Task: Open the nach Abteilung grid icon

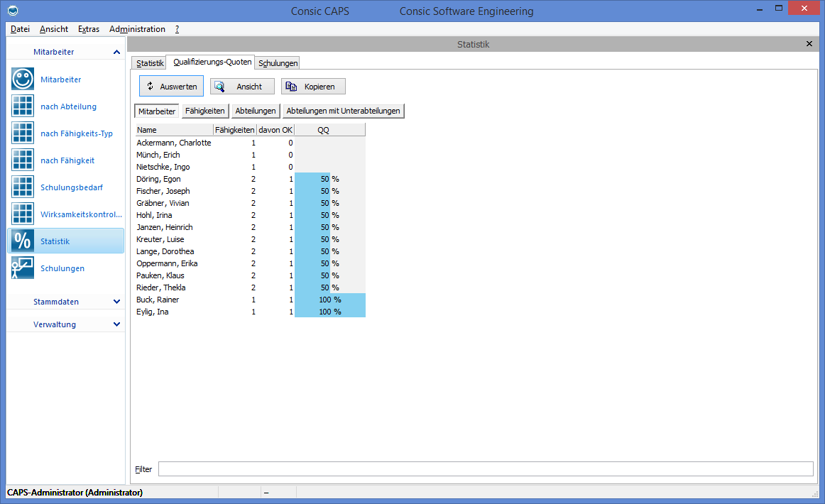Action: [x=23, y=106]
